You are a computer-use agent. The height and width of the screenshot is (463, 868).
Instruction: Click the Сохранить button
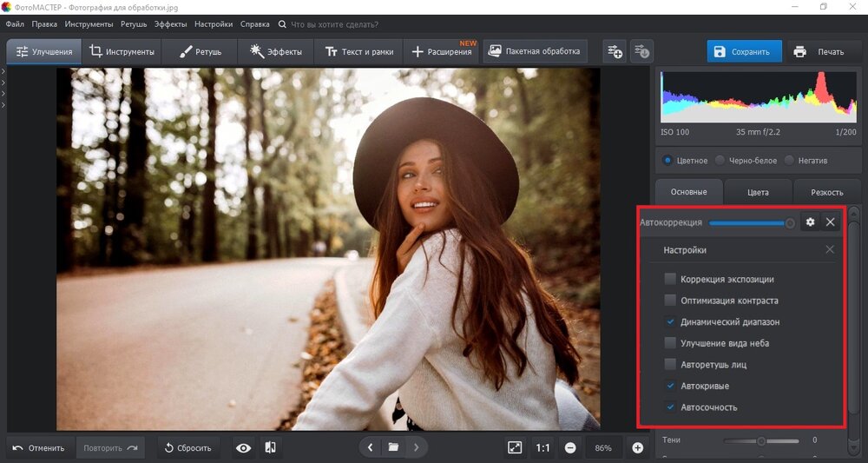point(743,51)
